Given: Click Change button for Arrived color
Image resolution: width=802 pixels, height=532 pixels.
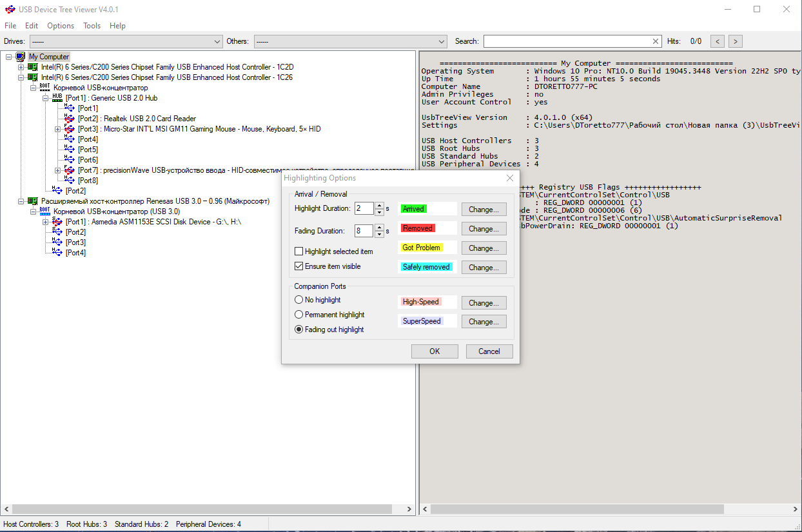Looking at the screenshot, I should click(484, 210).
